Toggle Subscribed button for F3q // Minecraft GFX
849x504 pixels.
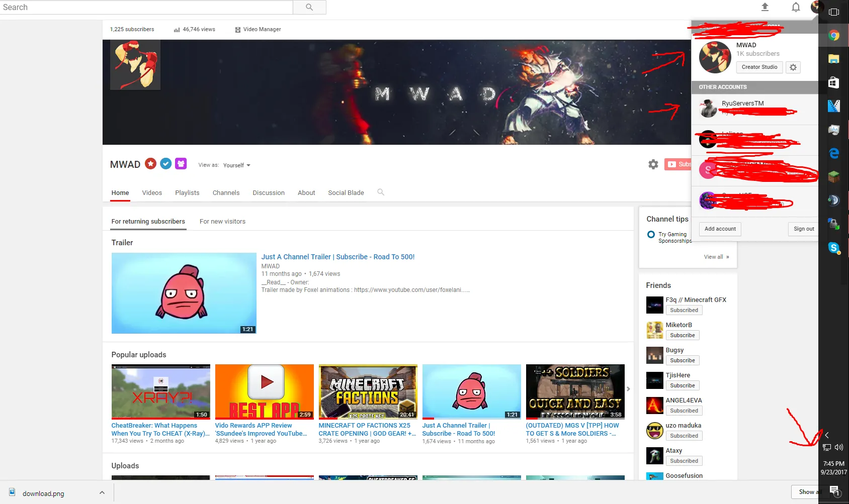point(684,311)
